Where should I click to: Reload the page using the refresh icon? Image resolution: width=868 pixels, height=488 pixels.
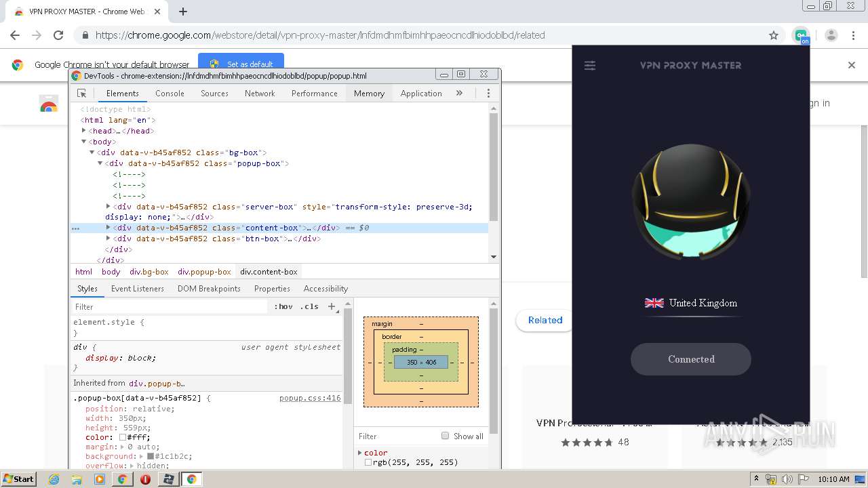click(x=58, y=35)
